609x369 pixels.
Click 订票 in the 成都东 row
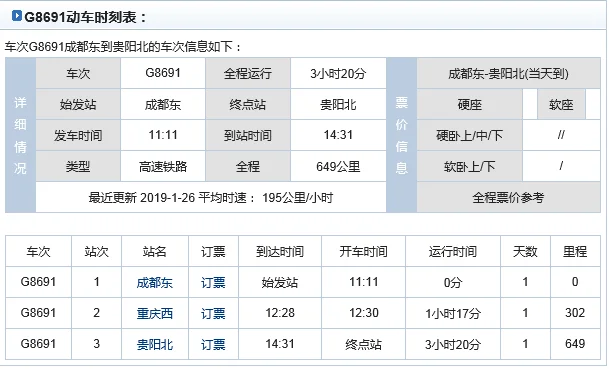(x=213, y=282)
